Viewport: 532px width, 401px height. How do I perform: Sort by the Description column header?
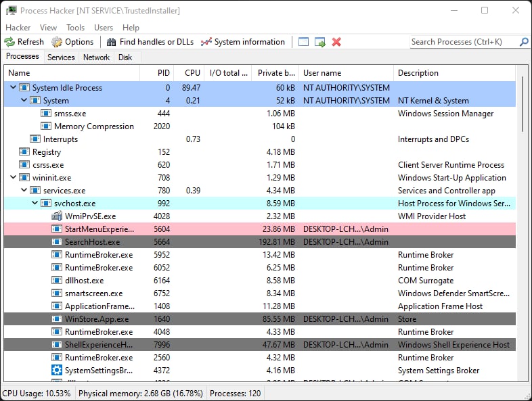pyautogui.click(x=455, y=73)
